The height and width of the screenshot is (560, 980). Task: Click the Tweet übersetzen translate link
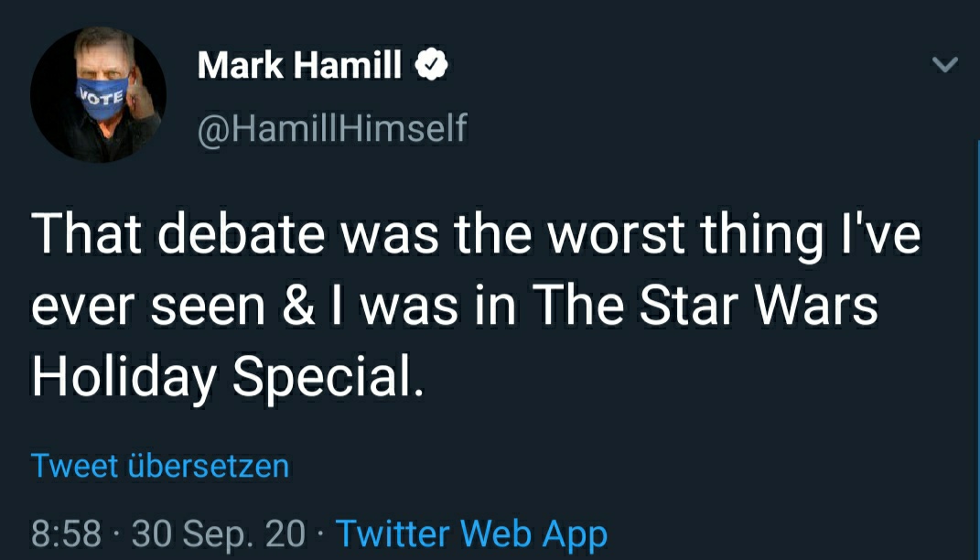160,465
